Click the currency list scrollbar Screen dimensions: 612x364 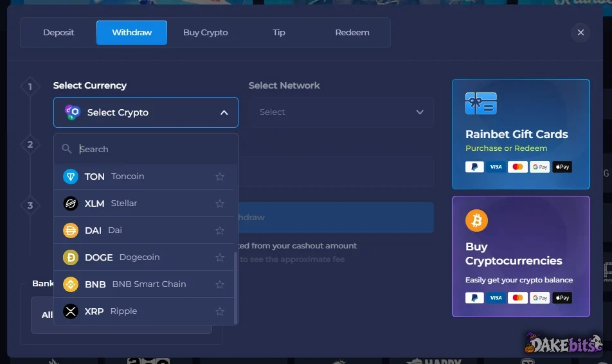(x=235, y=288)
